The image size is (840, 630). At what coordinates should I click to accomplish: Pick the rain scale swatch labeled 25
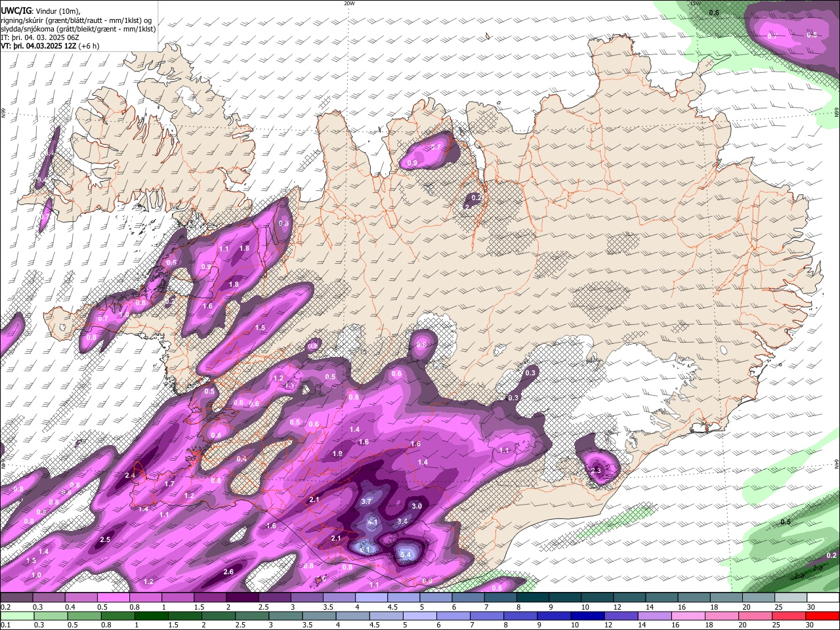tap(790, 616)
